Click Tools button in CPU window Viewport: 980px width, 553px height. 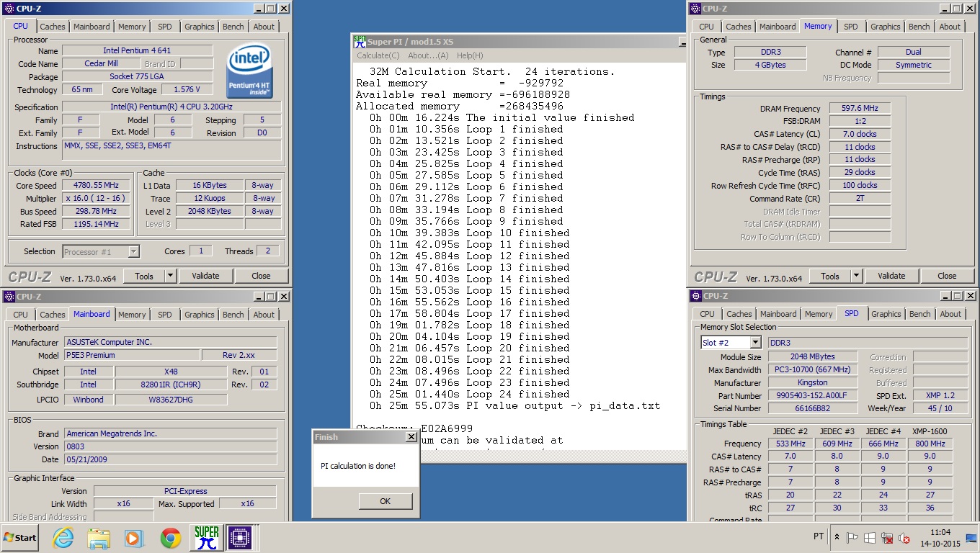(144, 276)
